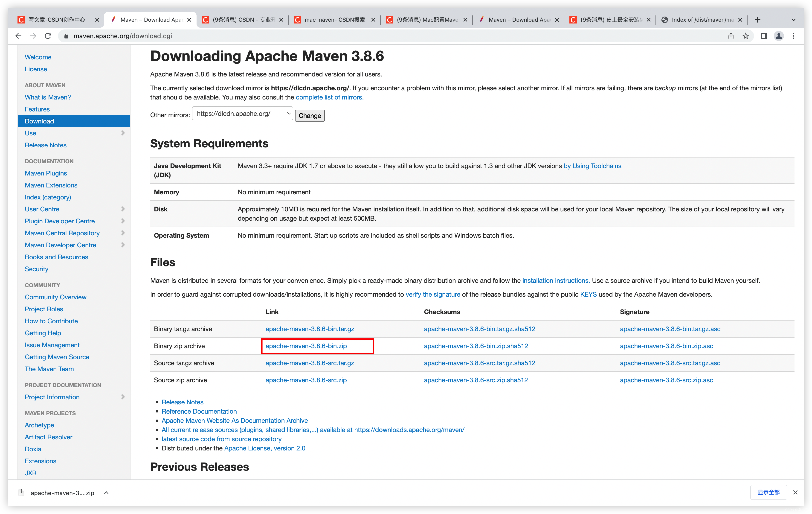Open What is Maven? link
The width and height of the screenshot is (812, 514).
[x=48, y=97]
